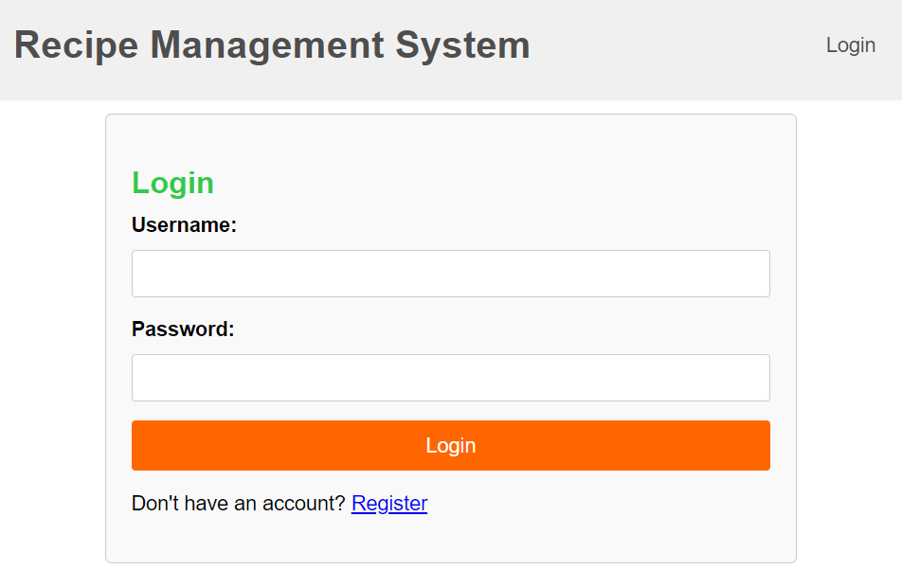Image resolution: width=902 pixels, height=588 pixels.
Task: Click the Username: label
Action: tap(184, 224)
